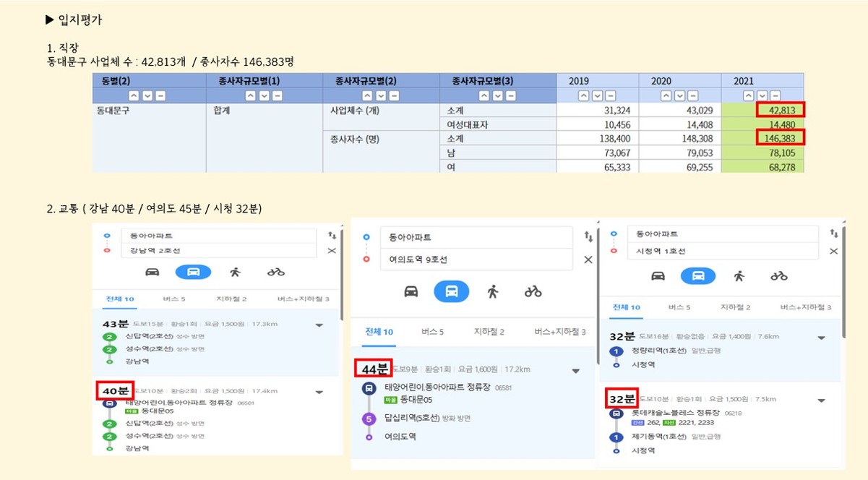868x480 pixels.
Task: Expand the 43분 route to Gangnam
Action: (x=319, y=325)
